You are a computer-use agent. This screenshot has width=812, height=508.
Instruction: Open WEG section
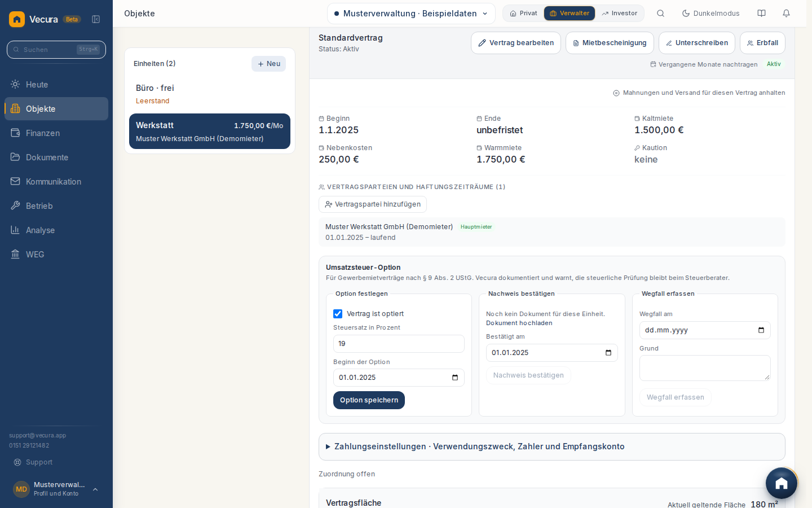(x=56, y=255)
